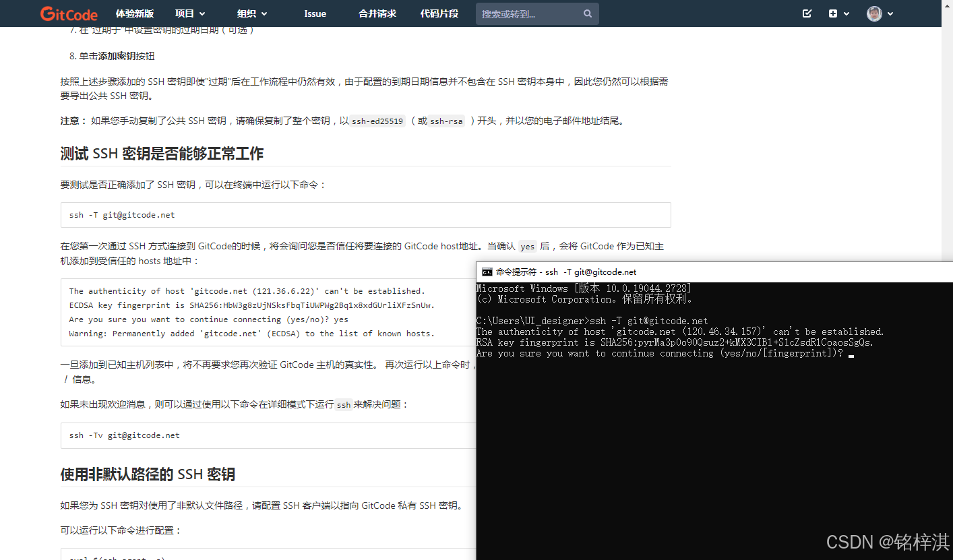The height and width of the screenshot is (560, 953).
Task: Click the command prompt window icon
Action: pyautogui.click(x=487, y=272)
